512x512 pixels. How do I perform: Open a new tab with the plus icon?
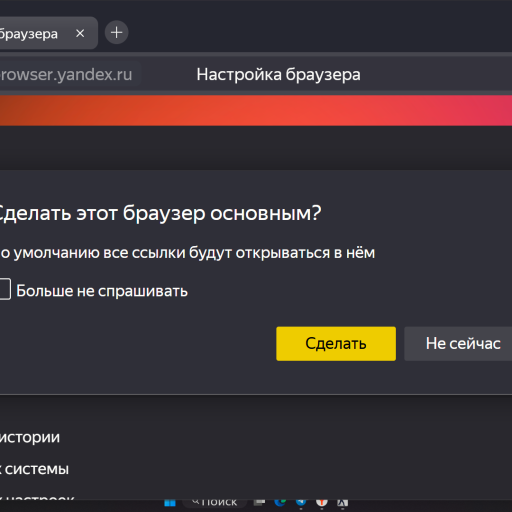click(116, 33)
